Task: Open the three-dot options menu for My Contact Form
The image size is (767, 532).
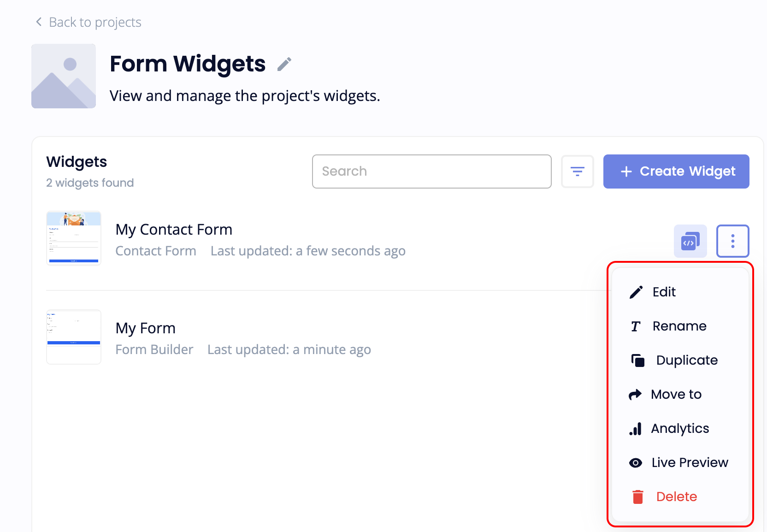Action: pyautogui.click(x=733, y=241)
